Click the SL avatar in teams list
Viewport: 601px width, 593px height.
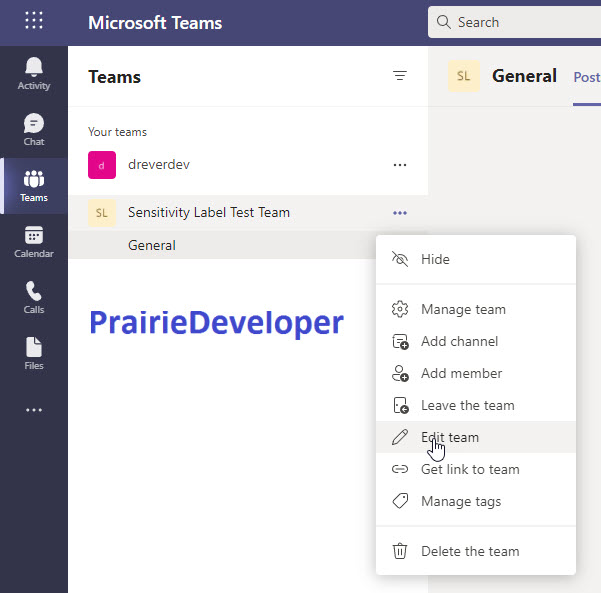click(x=102, y=213)
